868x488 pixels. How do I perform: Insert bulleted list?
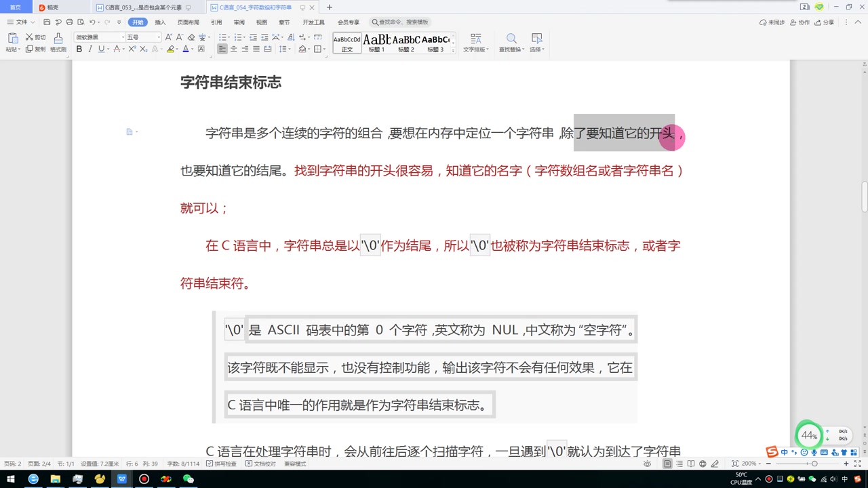click(x=222, y=37)
